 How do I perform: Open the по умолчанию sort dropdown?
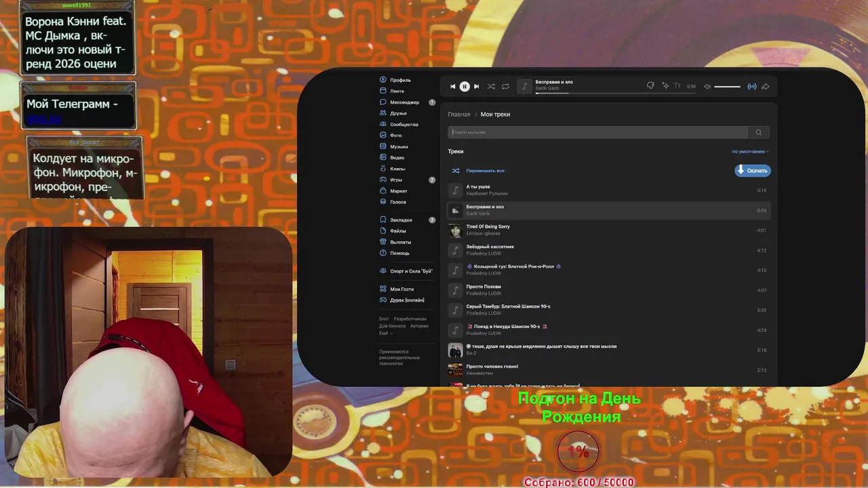[750, 152]
